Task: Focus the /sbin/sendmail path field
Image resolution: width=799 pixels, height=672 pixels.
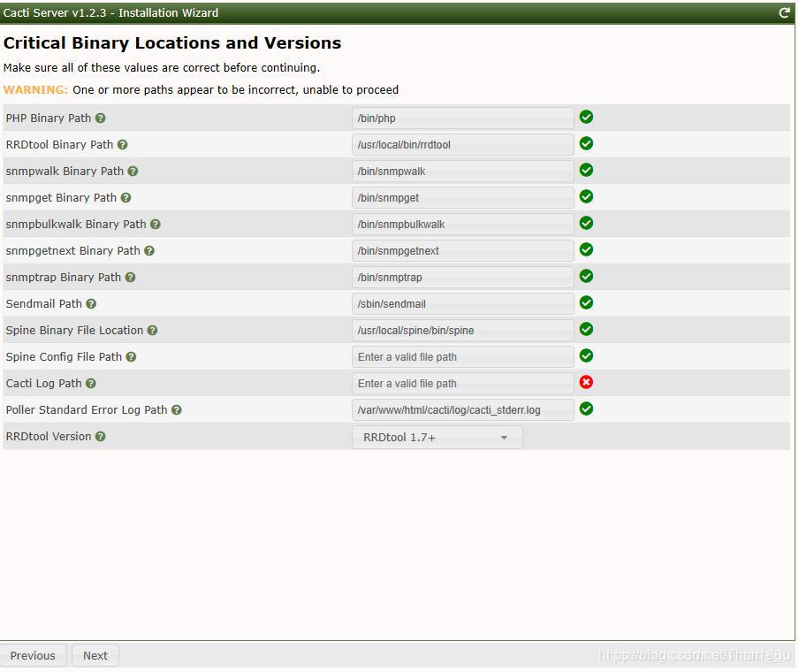Action: (x=462, y=304)
